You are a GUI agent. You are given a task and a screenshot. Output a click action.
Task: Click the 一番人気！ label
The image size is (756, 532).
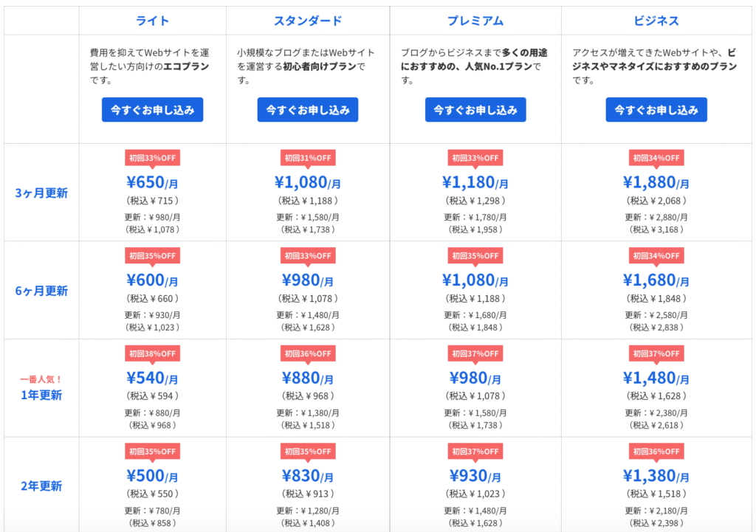pyautogui.click(x=41, y=380)
